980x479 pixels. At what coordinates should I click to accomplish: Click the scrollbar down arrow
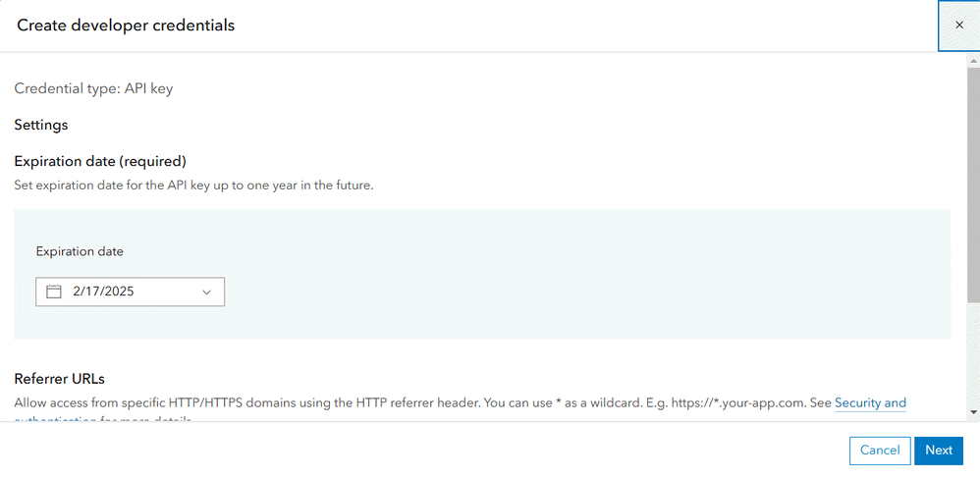coord(972,413)
